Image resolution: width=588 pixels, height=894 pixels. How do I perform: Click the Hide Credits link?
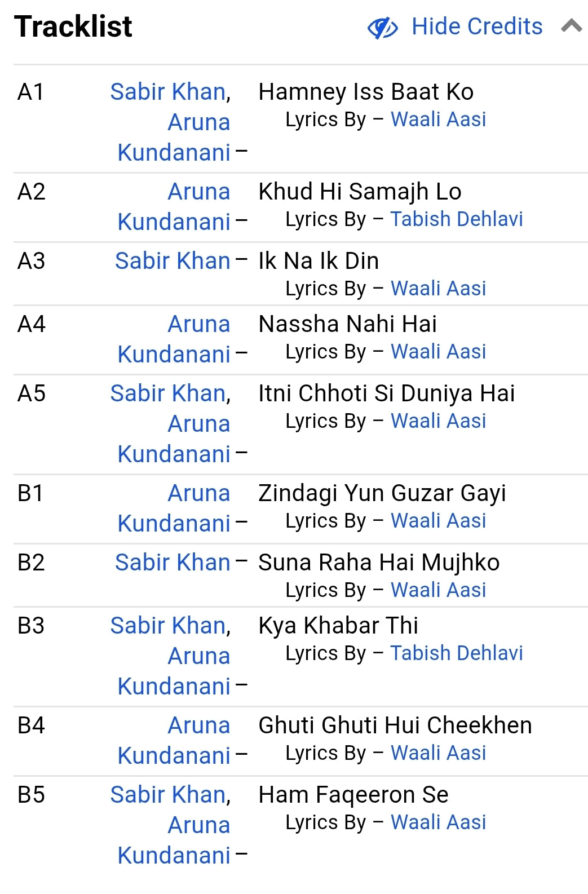pyautogui.click(x=476, y=26)
